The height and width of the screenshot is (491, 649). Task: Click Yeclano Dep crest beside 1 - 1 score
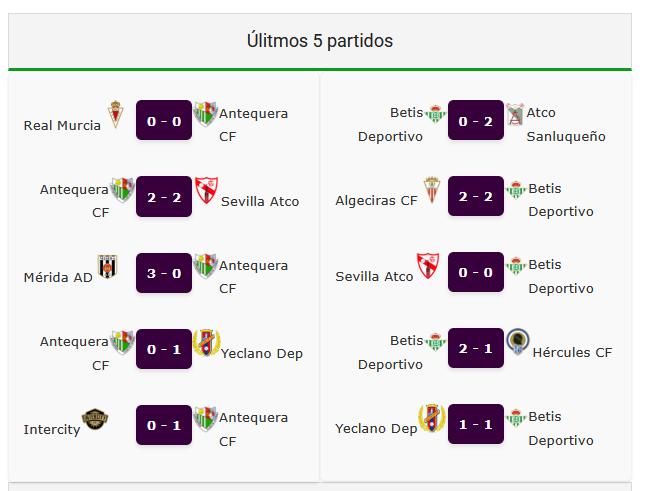tap(432, 418)
